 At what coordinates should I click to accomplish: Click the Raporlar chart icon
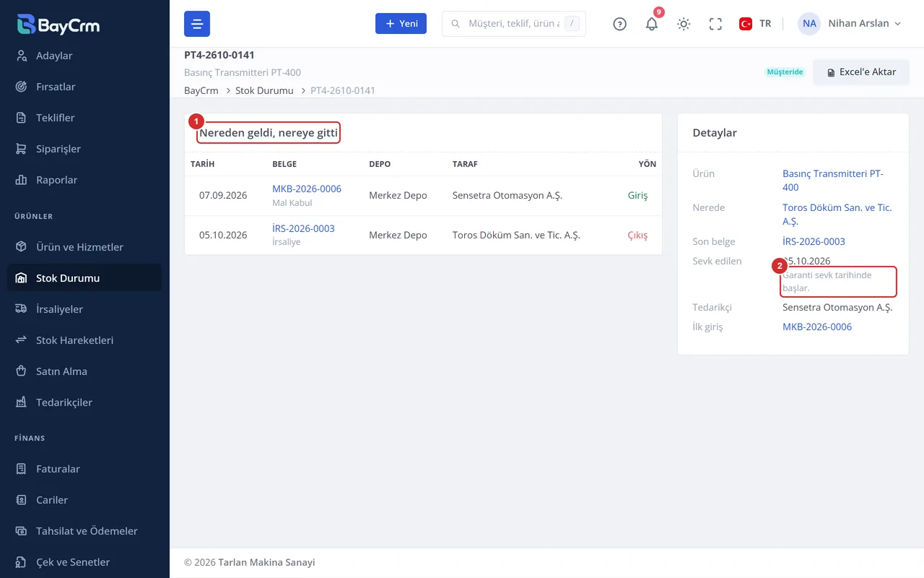tap(22, 180)
